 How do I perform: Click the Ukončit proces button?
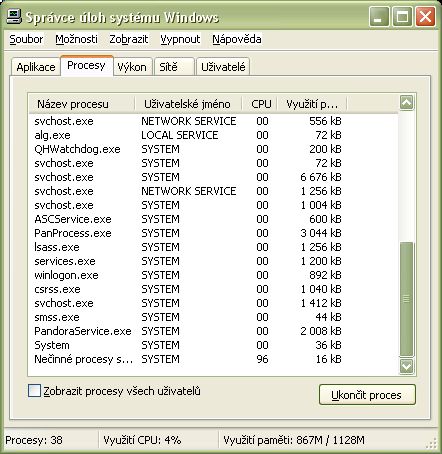coord(367,395)
